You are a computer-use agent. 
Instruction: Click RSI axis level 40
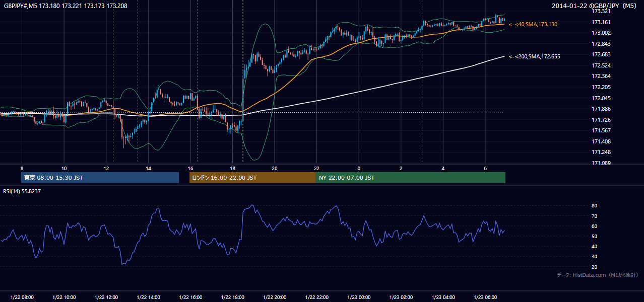[594, 246]
